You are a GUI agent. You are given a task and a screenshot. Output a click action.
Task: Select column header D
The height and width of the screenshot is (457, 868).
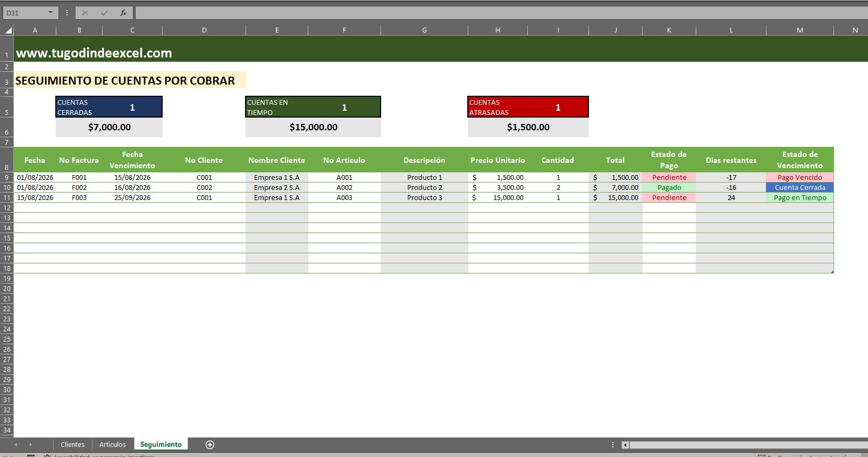point(204,30)
